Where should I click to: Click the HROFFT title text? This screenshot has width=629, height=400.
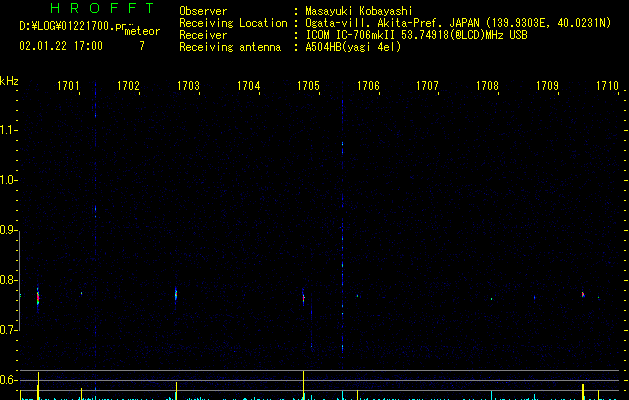[102, 8]
